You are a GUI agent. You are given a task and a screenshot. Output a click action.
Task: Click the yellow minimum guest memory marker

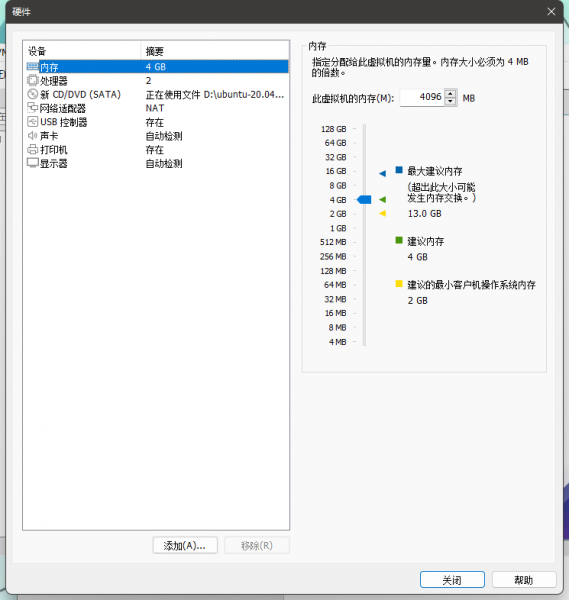382,214
